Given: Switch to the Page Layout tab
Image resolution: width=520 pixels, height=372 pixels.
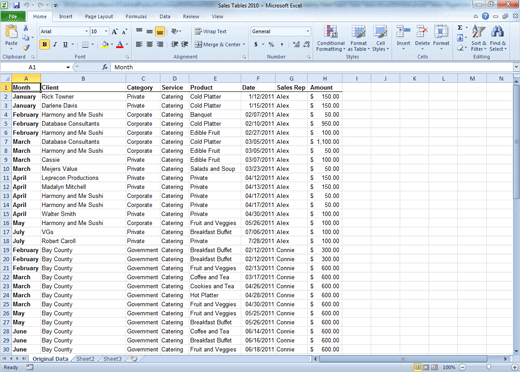Looking at the screenshot, I should click(x=99, y=16).
